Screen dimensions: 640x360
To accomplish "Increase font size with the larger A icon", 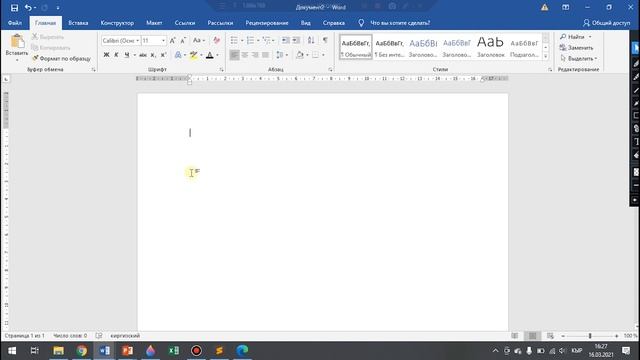I will click(173, 40).
